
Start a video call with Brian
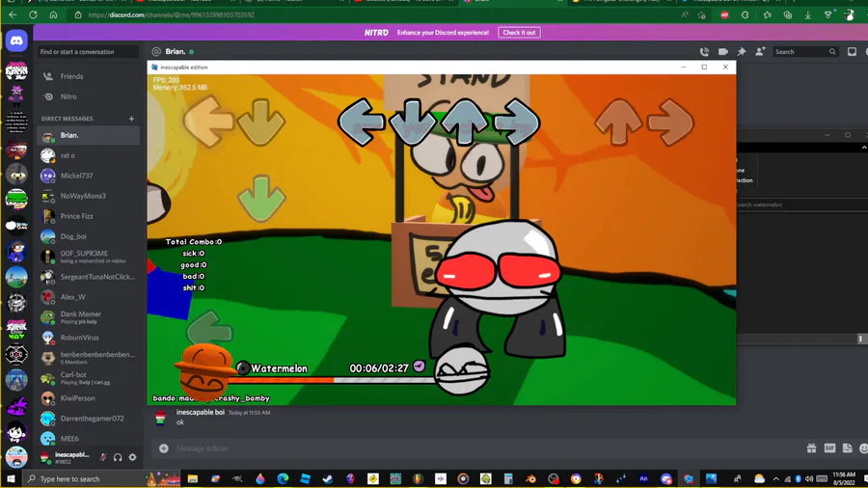click(723, 51)
